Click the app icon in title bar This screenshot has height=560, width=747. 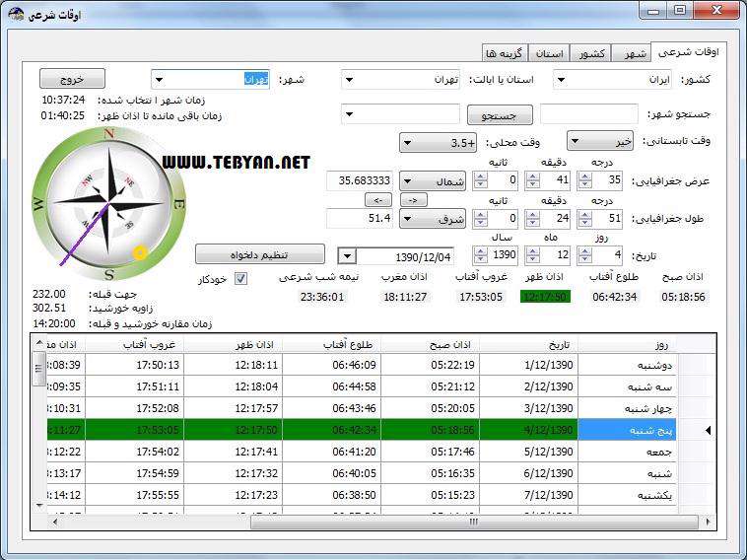pos(16,14)
